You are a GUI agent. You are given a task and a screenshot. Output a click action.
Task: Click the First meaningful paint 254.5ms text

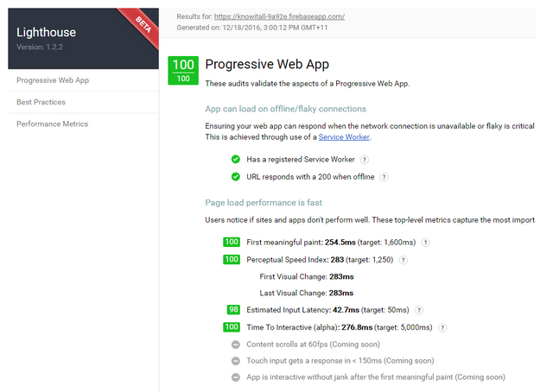(331, 243)
